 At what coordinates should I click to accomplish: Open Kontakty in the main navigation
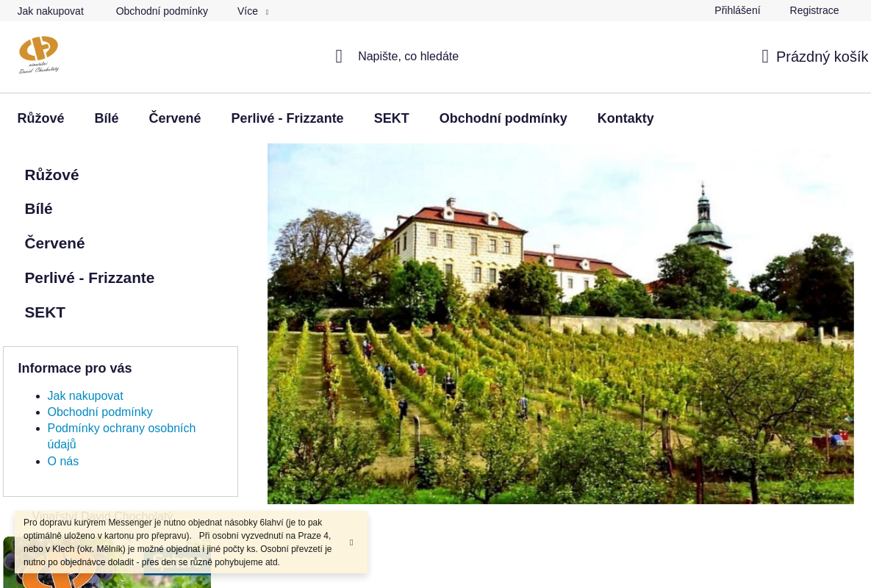click(625, 118)
